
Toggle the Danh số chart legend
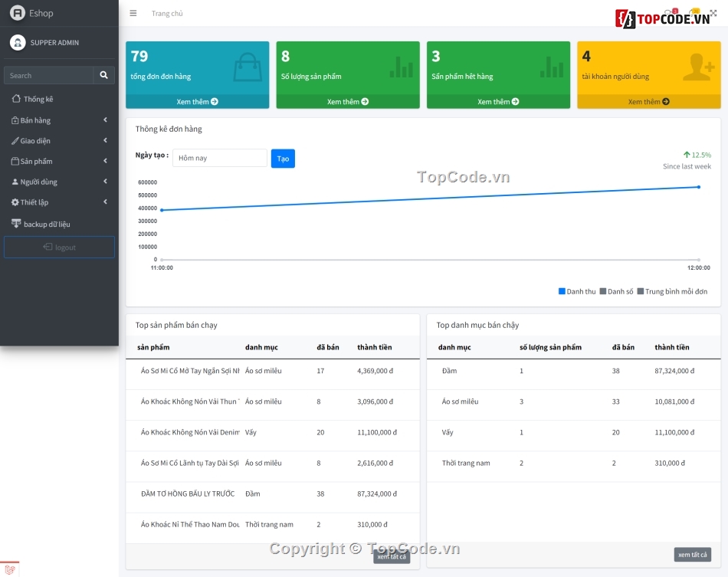click(x=617, y=291)
